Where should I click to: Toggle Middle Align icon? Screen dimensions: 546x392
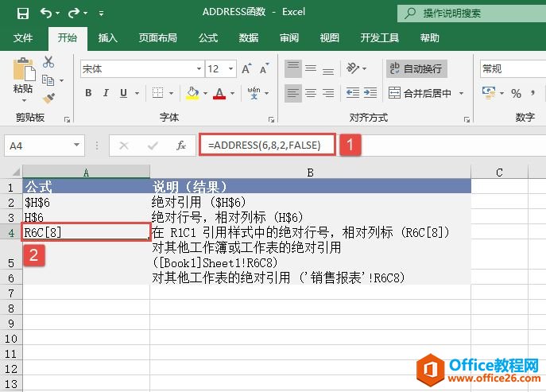click(311, 68)
